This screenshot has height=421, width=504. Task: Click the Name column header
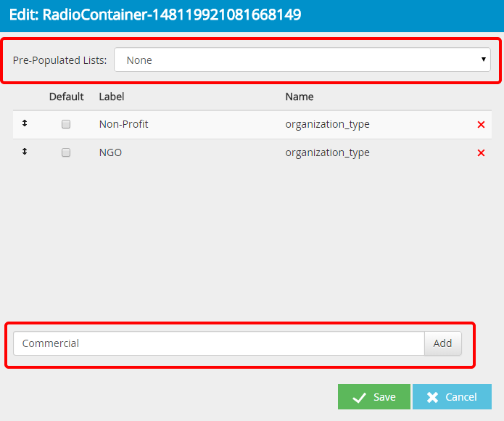pos(299,97)
